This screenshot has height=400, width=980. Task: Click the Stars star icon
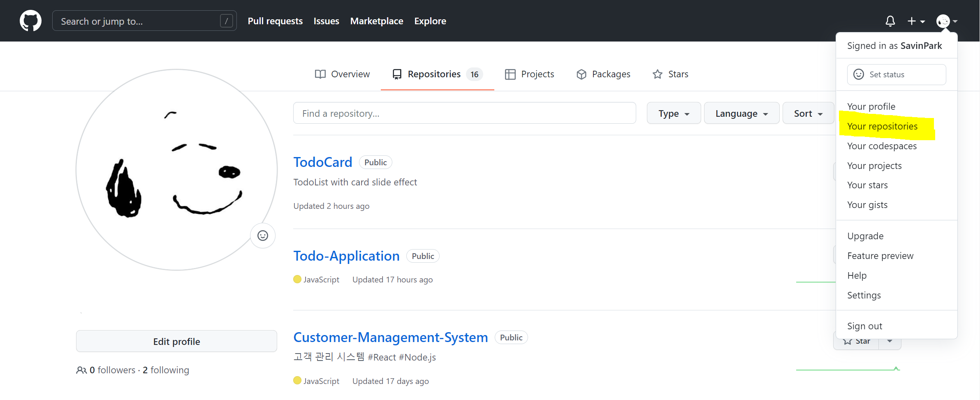click(x=657, y=74)
